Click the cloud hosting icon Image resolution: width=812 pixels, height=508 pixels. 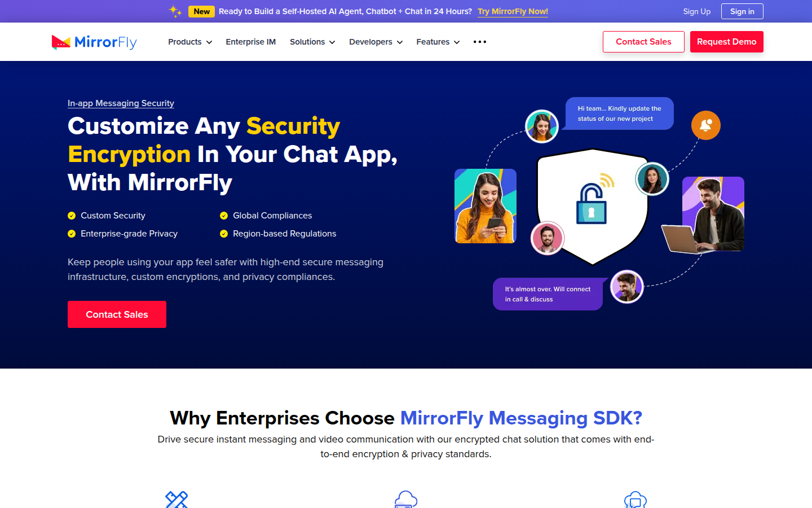[406, 500]
